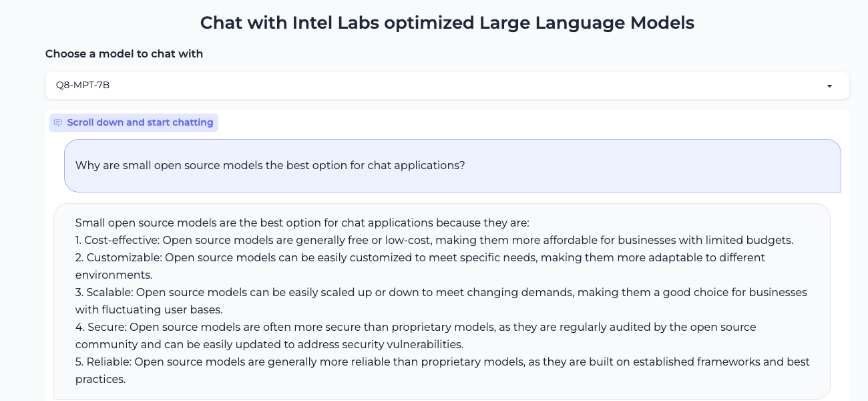Click the word "environments." in the response
Viewport: 868px width, 401px height.
click(114, 275)
